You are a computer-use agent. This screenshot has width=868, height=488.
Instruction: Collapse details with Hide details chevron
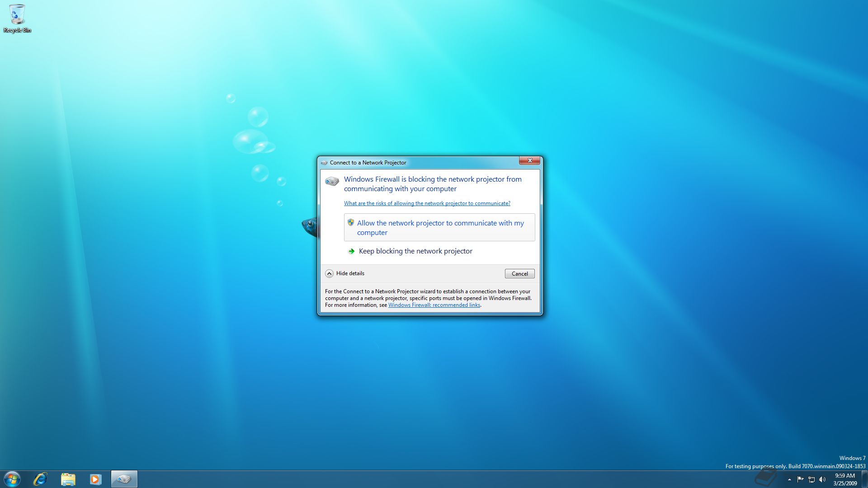pos(330,273)
